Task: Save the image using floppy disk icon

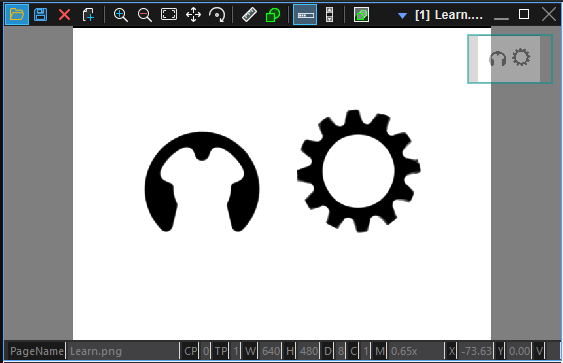Action: click(40, 15)
